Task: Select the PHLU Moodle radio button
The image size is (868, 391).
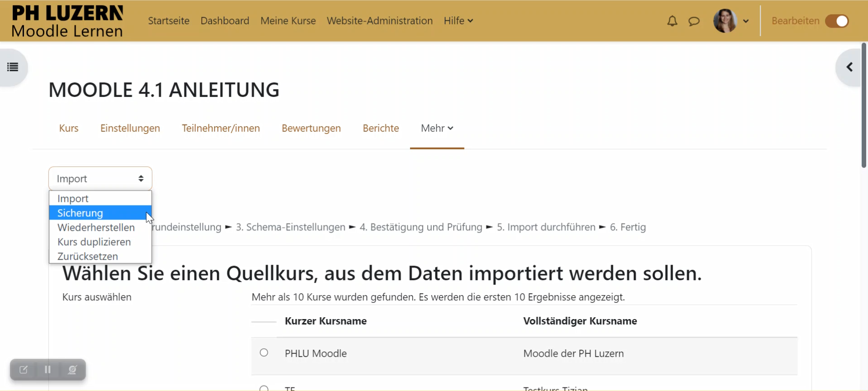Action: click(264, 353)
